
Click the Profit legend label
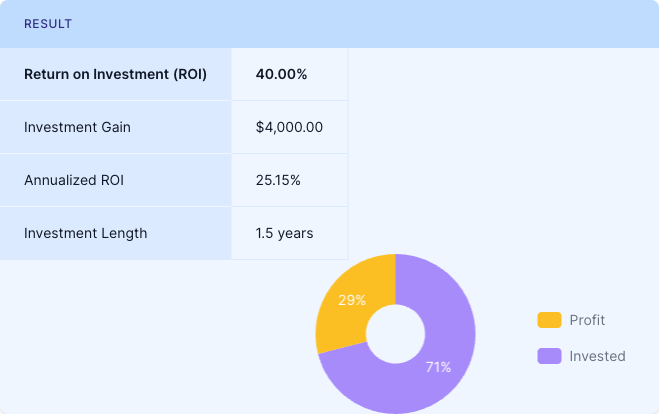pos(587,320)
